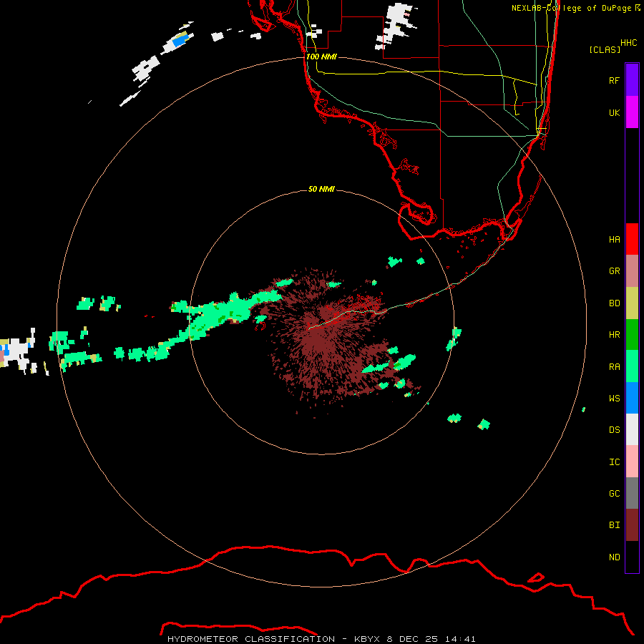Click the NEXLAB-College of DuPage credit text
This screenshot has width=644, height=644.
point(571,8)
